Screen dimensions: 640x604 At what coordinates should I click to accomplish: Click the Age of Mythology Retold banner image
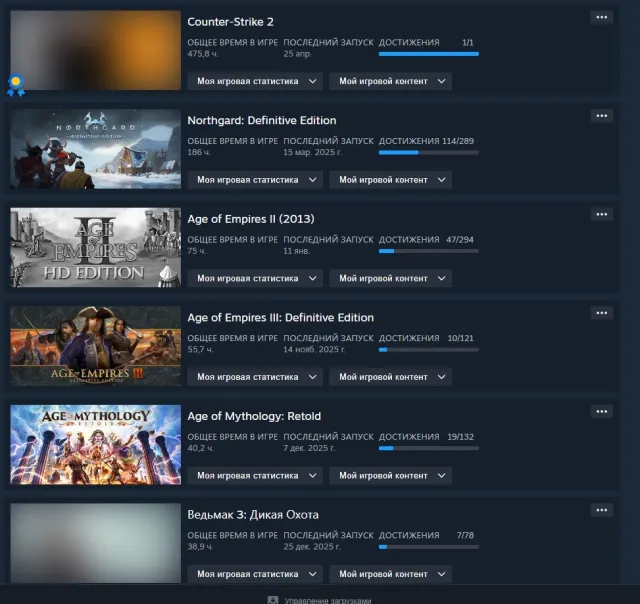pyautogui.click(x=96, y=444)
